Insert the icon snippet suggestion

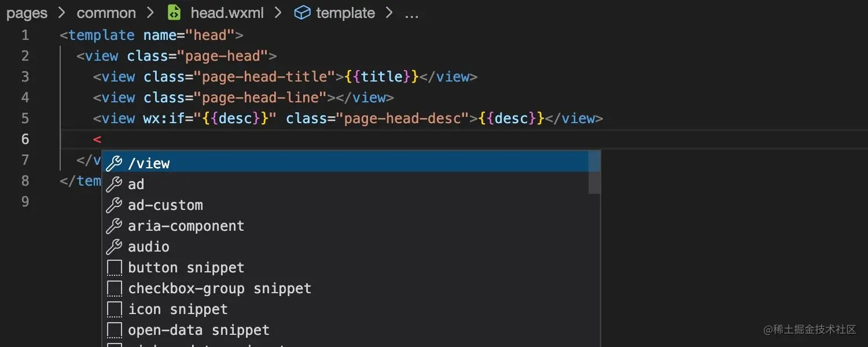(x=351, y=309)
